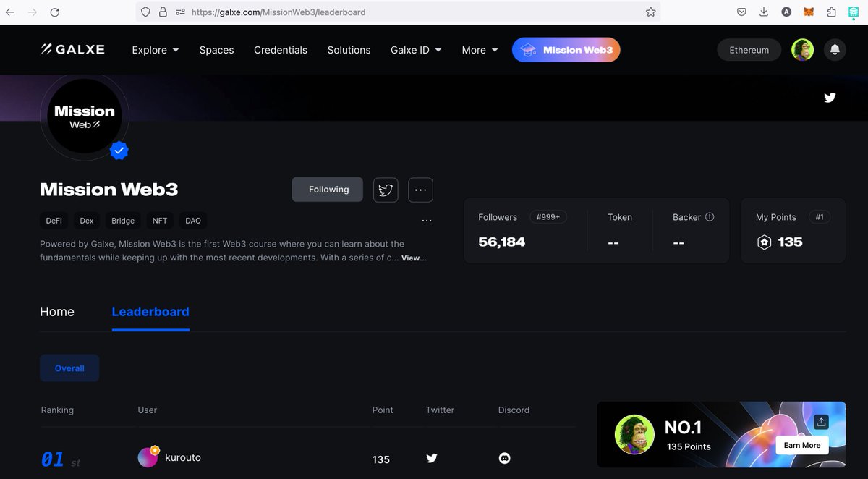Image resolution: width=868 pixels, height=479 pixels.
Task: Click the Earn More button
Action: (801, 445)
